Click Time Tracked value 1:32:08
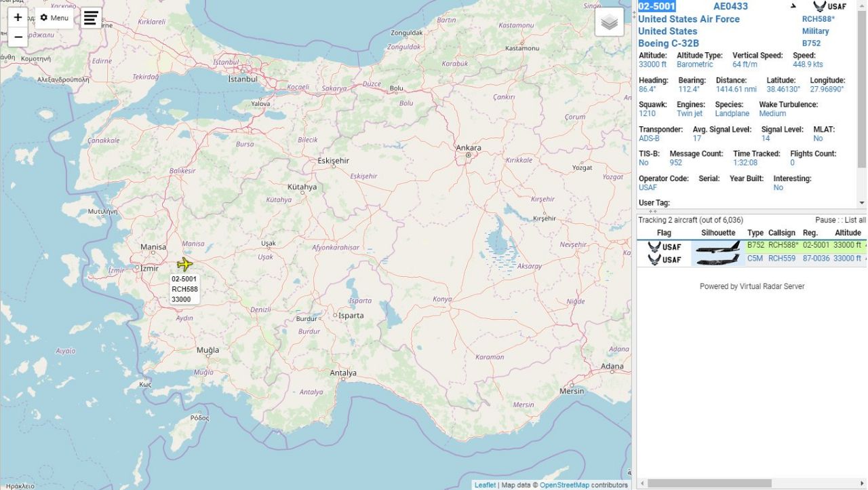Image resolution: width=868 pixels, height=490 pixels. click(745, 163)
